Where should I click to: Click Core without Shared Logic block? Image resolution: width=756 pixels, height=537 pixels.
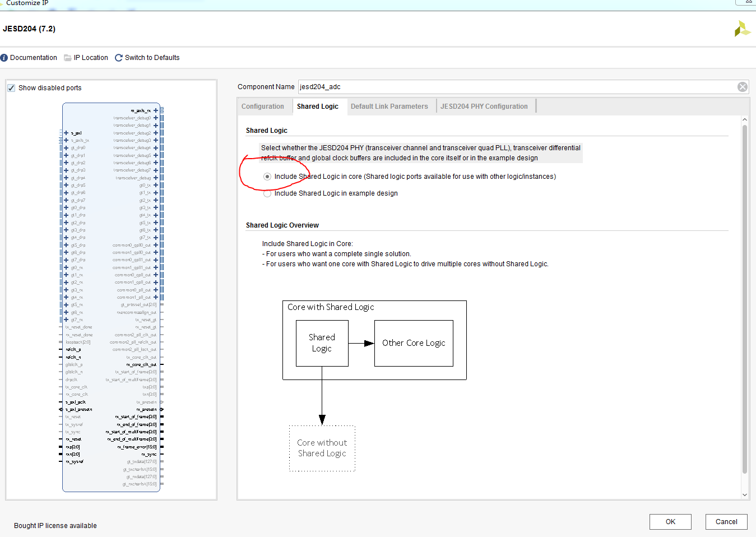(322, 448)
